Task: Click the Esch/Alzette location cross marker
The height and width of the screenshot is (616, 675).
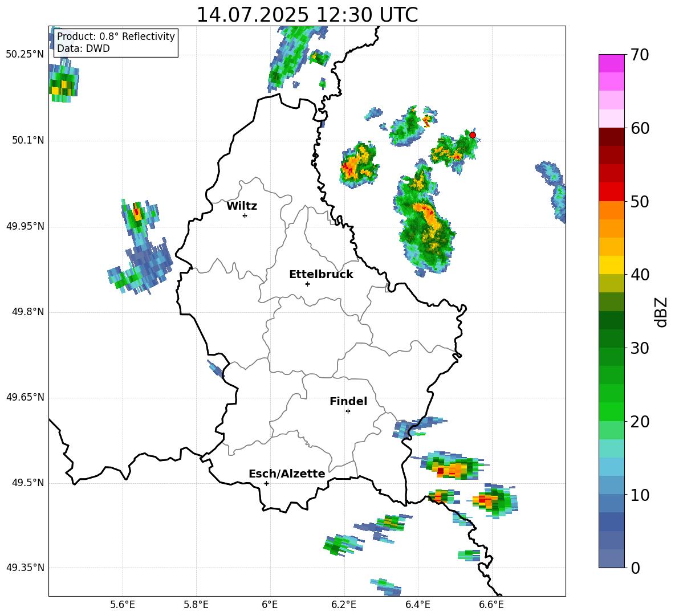Action: coord(266,483)
